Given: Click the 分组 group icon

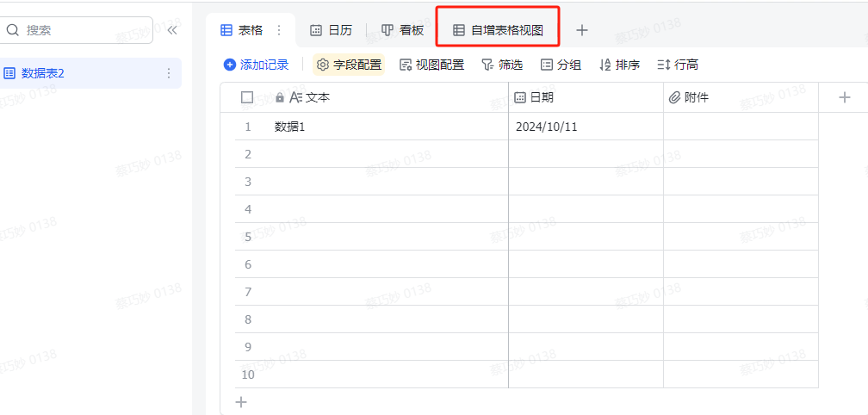Looking at the screenshot, I should [x=546, y=65].
